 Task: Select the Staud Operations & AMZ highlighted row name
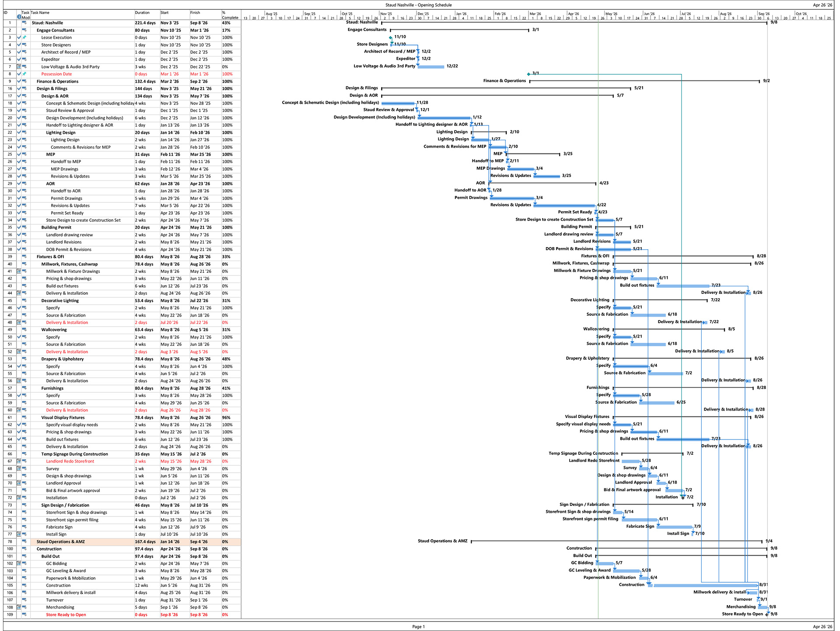point(61,542)
